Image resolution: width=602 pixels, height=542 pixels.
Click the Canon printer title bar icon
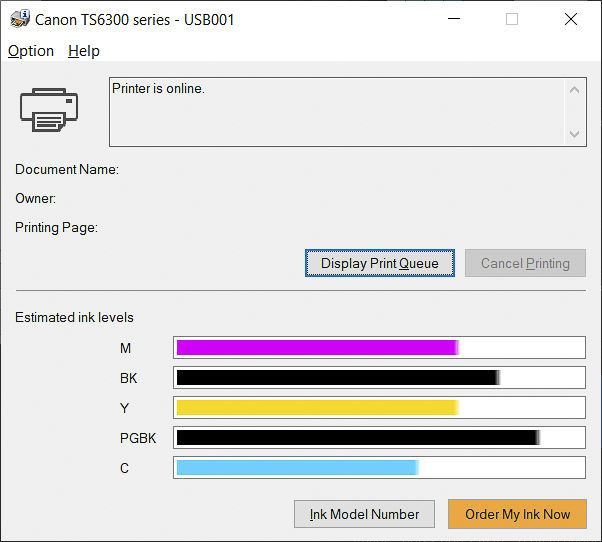pos(20,19)
